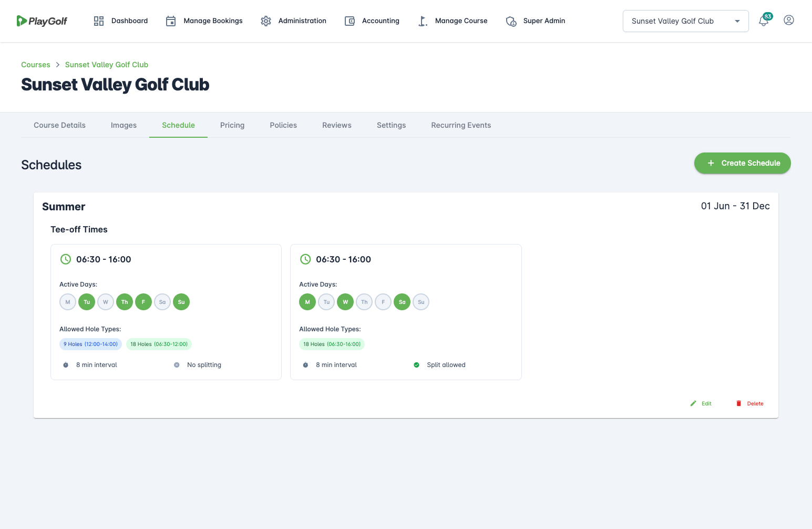Go to Courses breadcrumb link
Viewport: 812px width, 529px height.
click(x=36, y=65)
